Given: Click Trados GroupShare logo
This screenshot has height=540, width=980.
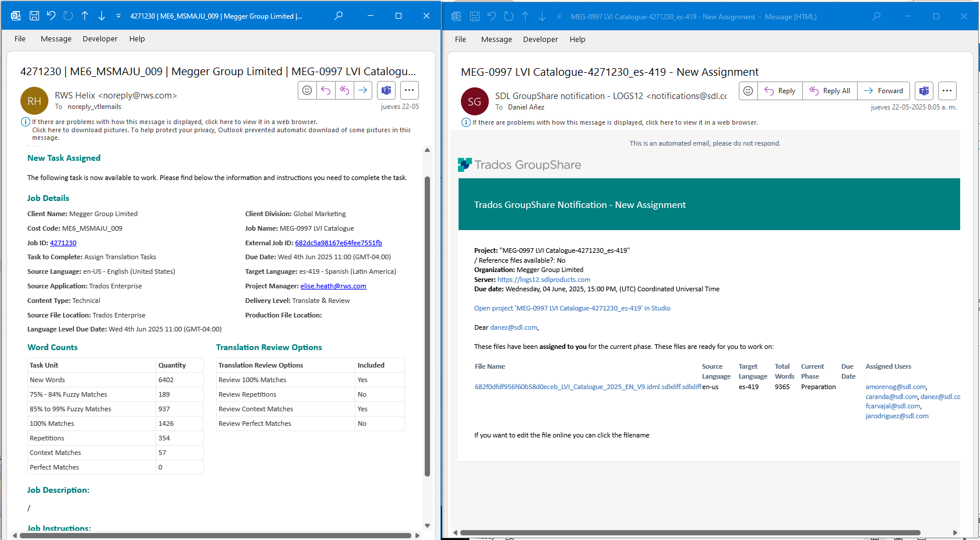Looking at the screenshot, I should 520,165.
